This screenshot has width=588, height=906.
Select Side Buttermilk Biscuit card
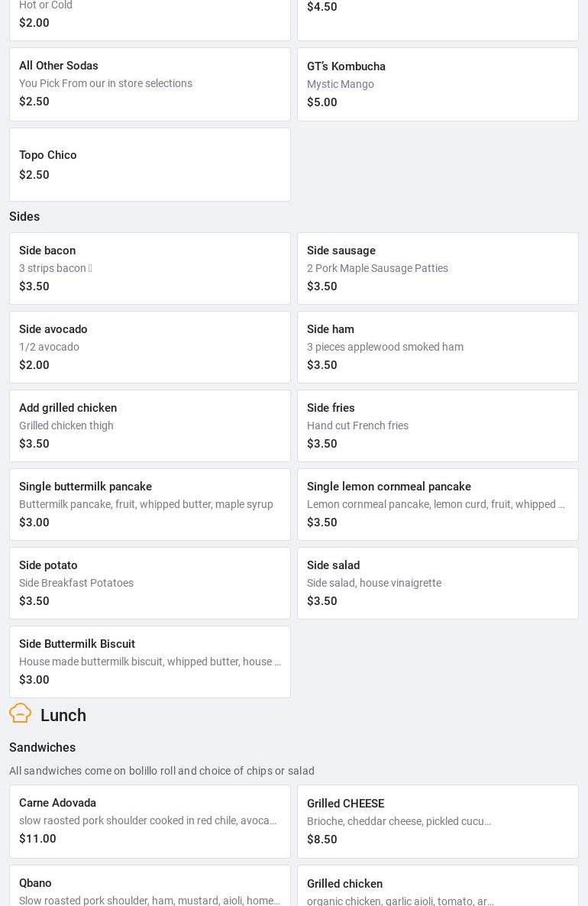[150, 662]
